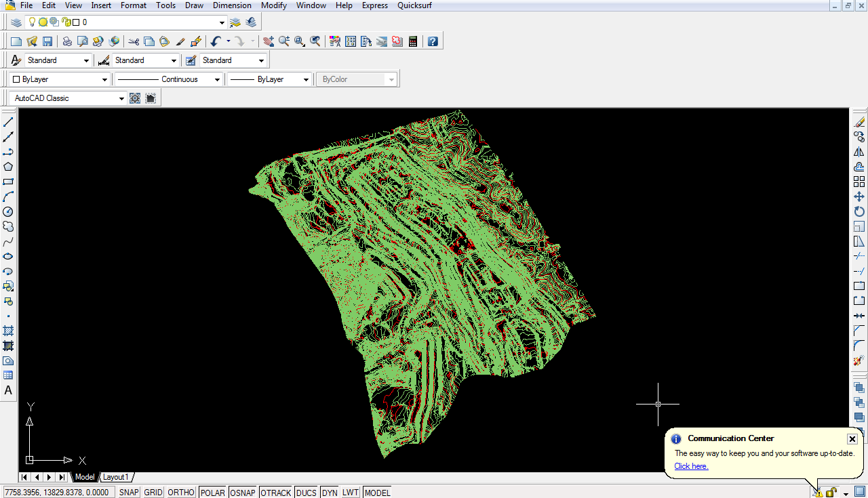
Task: Save the drawing with floppy disk icon
Action: [x=47, y=41]
